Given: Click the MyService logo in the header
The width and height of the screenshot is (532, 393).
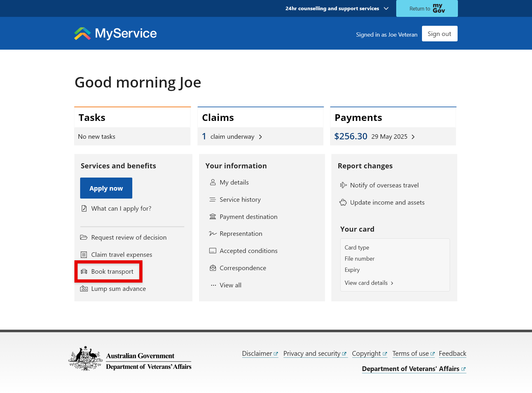Looking at the screenshot, I should tap(115, 33).
